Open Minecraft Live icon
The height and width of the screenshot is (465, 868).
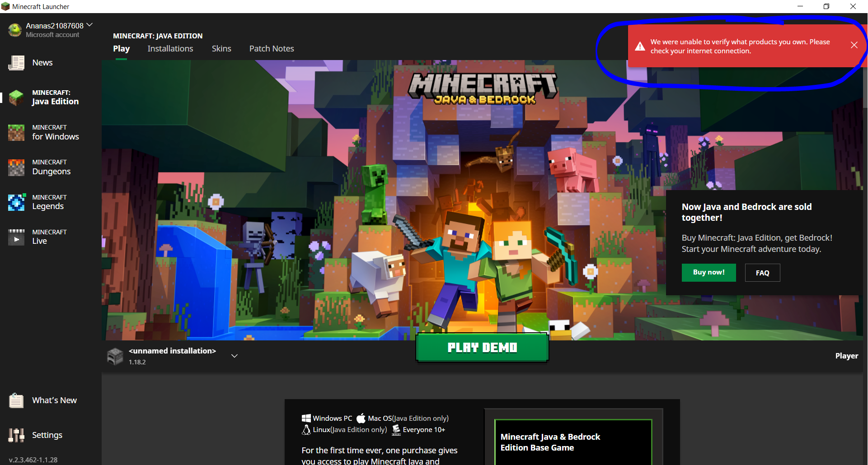(x=16, y=237)
